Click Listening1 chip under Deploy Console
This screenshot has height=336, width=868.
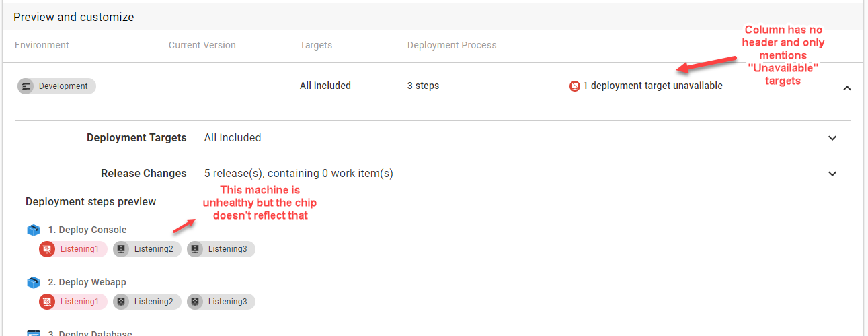point(73,249)
